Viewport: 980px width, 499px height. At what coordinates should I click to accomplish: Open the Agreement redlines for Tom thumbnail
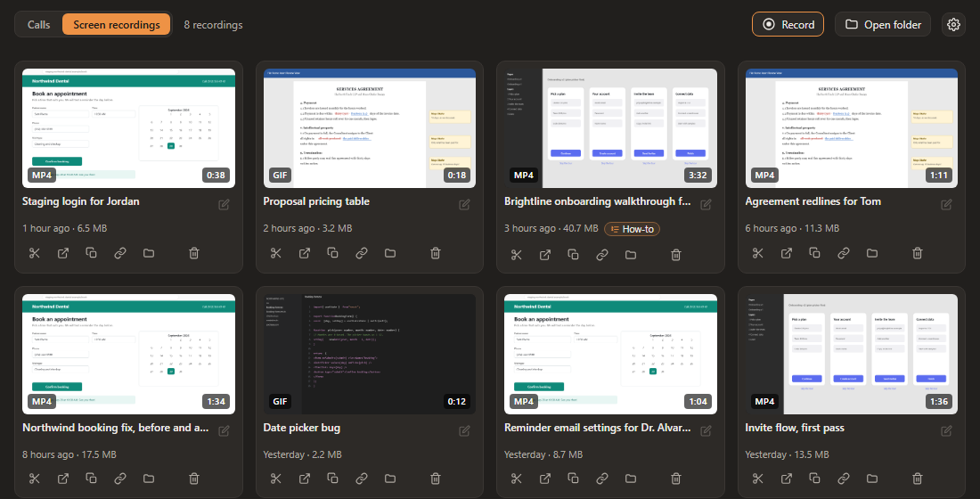pos(851,128)
